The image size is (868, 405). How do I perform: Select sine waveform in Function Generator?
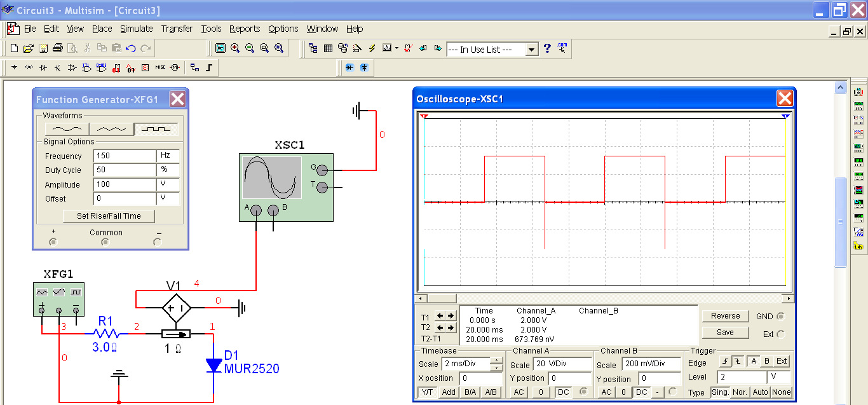click(65, 128)
